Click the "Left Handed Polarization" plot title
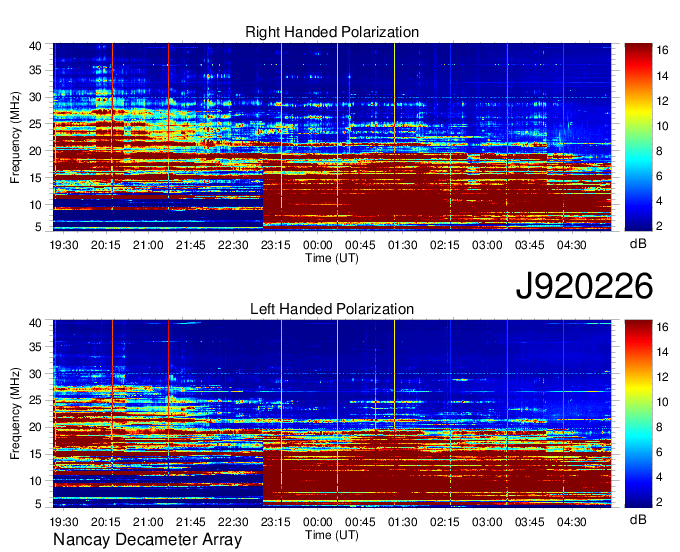This screenshot has width=680, height=552. coord(332,309)
